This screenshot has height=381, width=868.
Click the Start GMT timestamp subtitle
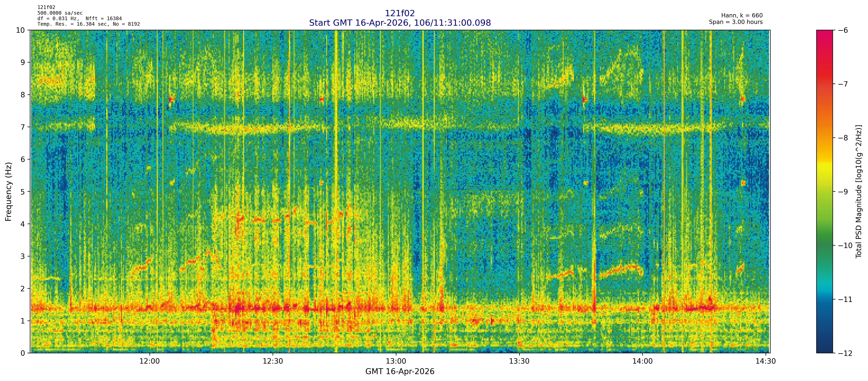point(400,23)
